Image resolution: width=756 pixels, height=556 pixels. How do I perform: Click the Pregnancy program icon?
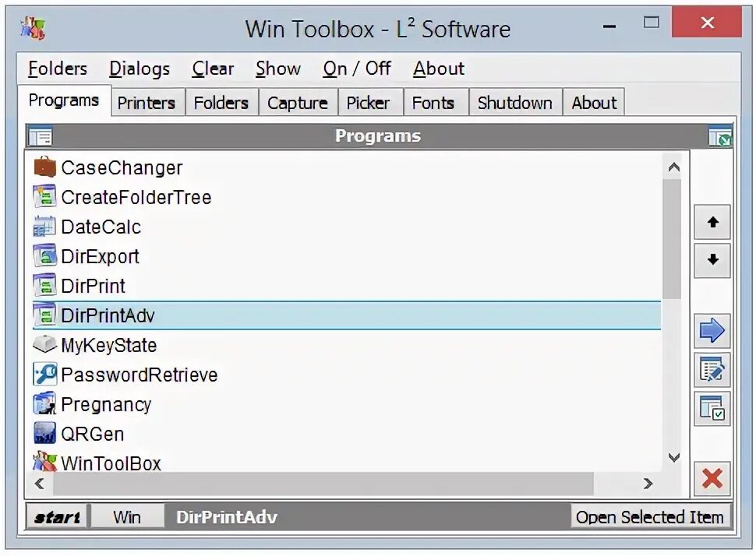45,403
